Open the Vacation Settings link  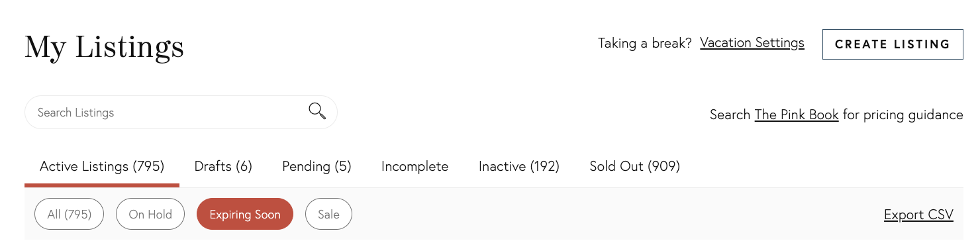pyautogui.click(x=752, y=43)
